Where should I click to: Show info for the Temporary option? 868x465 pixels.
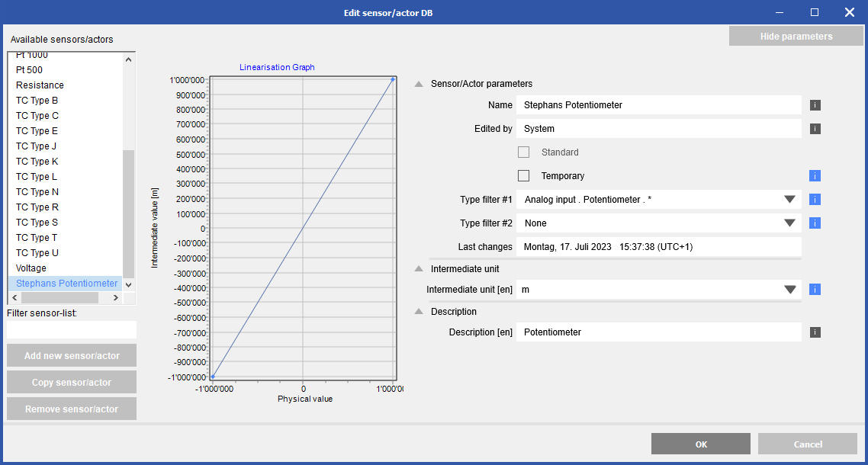pos(815,175)
